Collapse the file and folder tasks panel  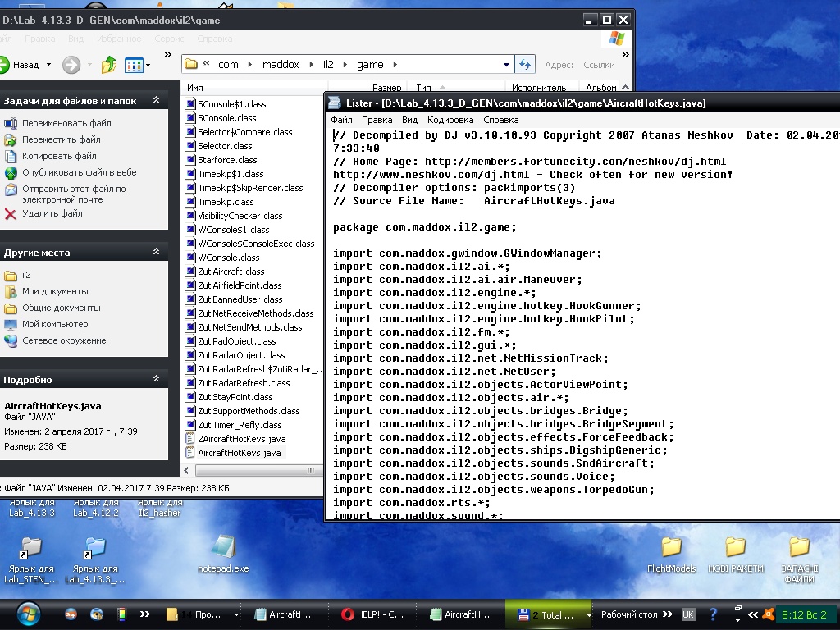pyautogui.click(x=156, y=101)
